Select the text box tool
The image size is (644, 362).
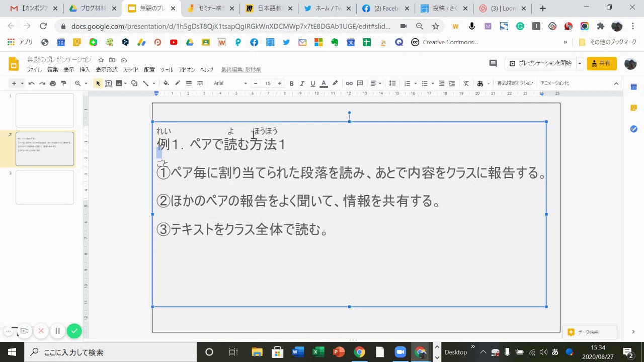[109, 83]
